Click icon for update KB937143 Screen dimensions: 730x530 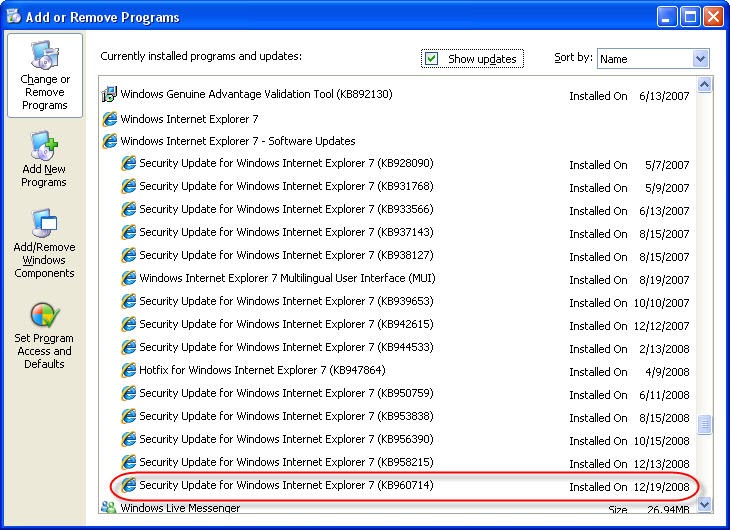[128, 232]
